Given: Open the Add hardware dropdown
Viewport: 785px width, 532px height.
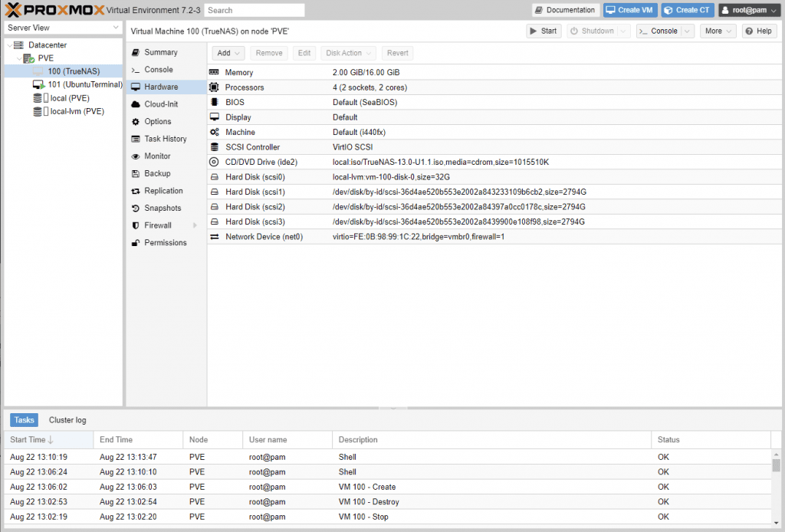Looking at the screenshot, I should [228, 53].
